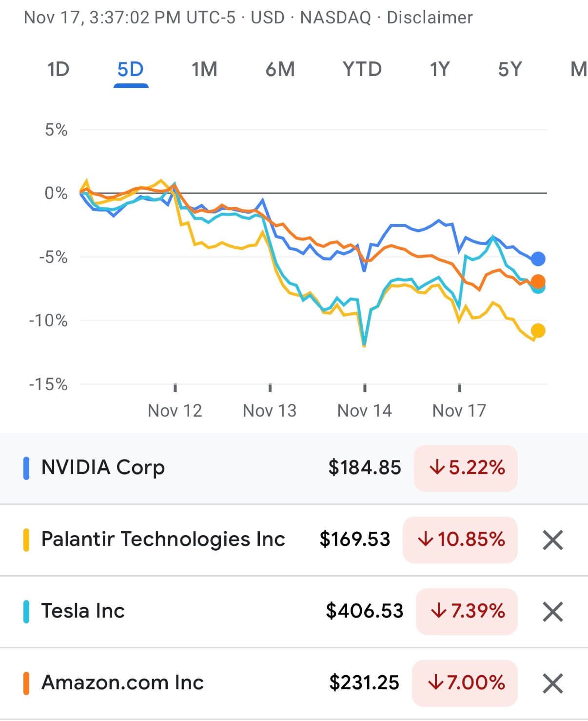Switch to the 1Y time range
The image size is (588, 721).
coord(439,69)
